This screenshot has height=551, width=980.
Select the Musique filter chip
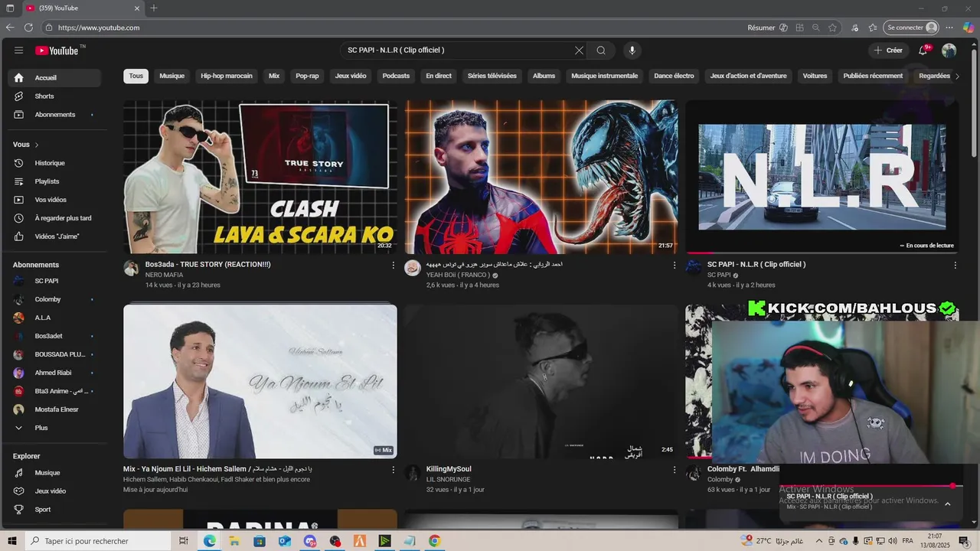(x=172, y=76)
